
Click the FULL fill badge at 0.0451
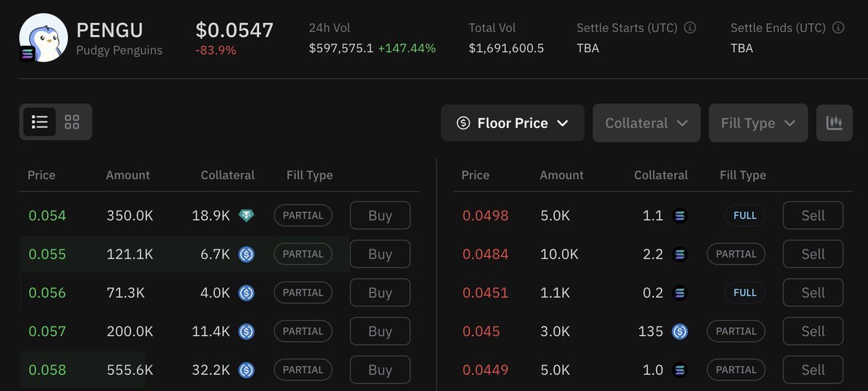[745, 293]
